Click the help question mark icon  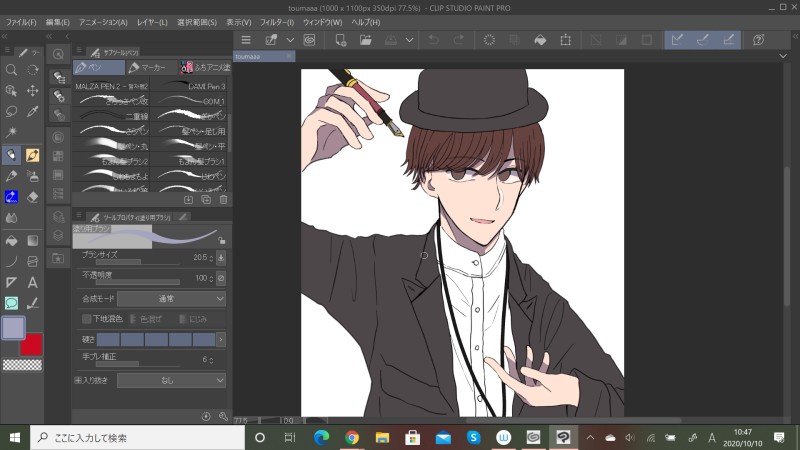click(759, 40)
